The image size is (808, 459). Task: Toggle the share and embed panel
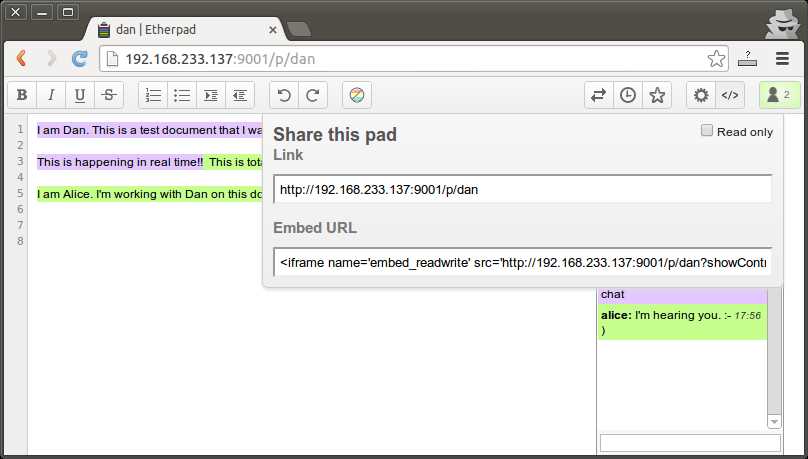pos(730,95)
